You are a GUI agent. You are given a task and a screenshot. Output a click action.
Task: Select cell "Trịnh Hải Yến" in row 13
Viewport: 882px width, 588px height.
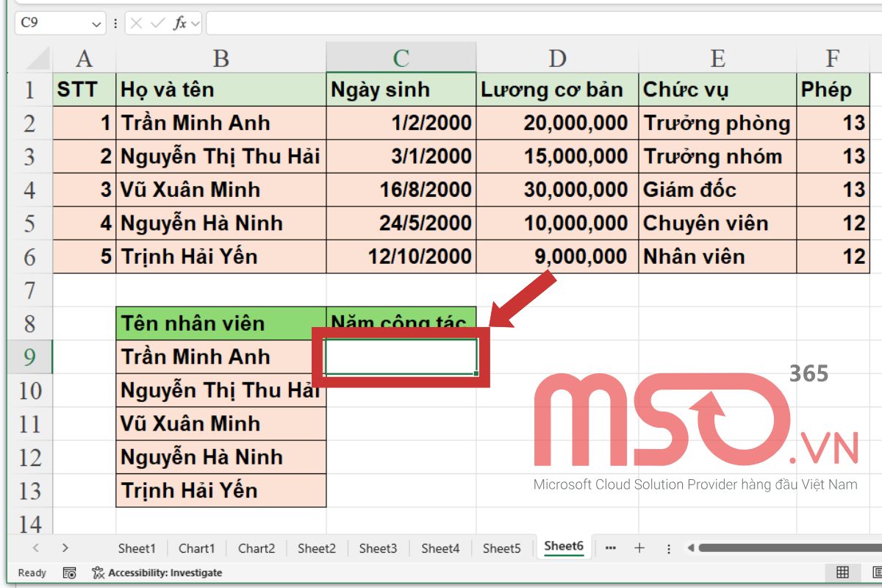[x=221, y=491]
